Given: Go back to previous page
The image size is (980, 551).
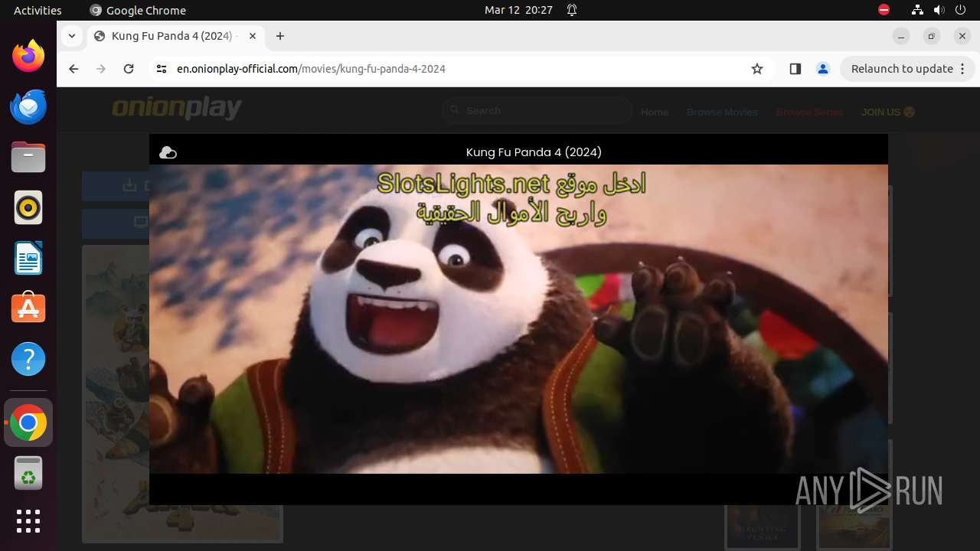Looking at the screenshot, I should coord(73,69).
